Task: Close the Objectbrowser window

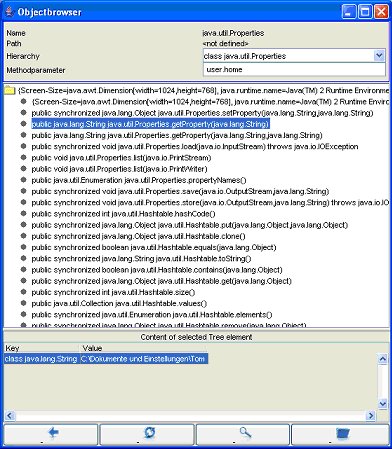Action: coord(381,12)
